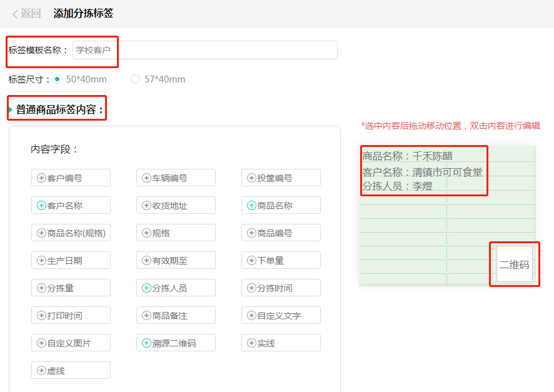The image size is (554, 392).
Task: Click inside the 标签模板名称 input field
Action: 206,51
